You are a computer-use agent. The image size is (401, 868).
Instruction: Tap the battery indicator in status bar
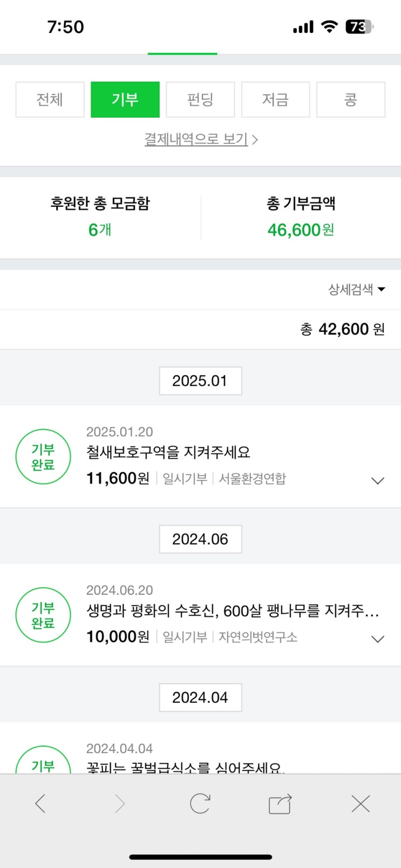click(x=359, y=27)
